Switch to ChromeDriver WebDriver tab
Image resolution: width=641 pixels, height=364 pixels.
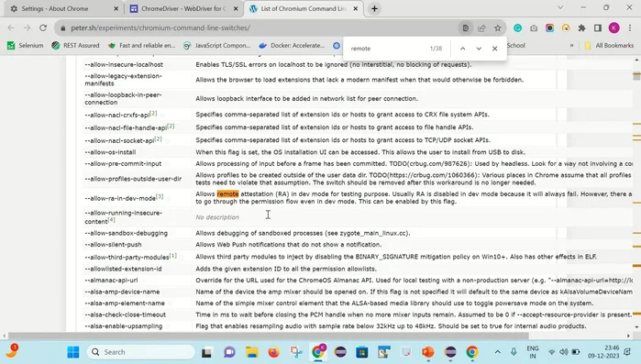(184, 8)
